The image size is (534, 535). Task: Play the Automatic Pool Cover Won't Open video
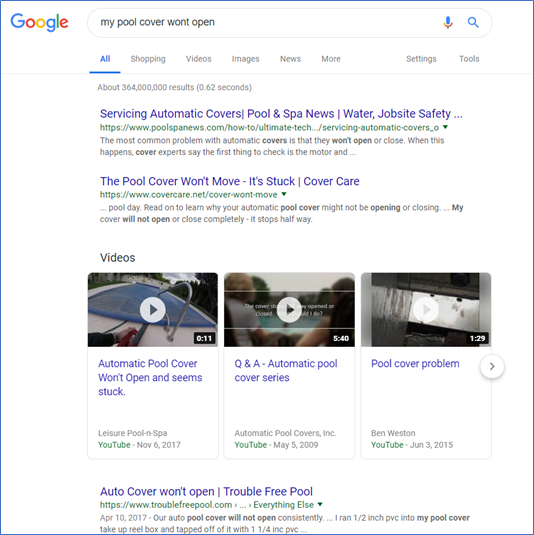153,310
